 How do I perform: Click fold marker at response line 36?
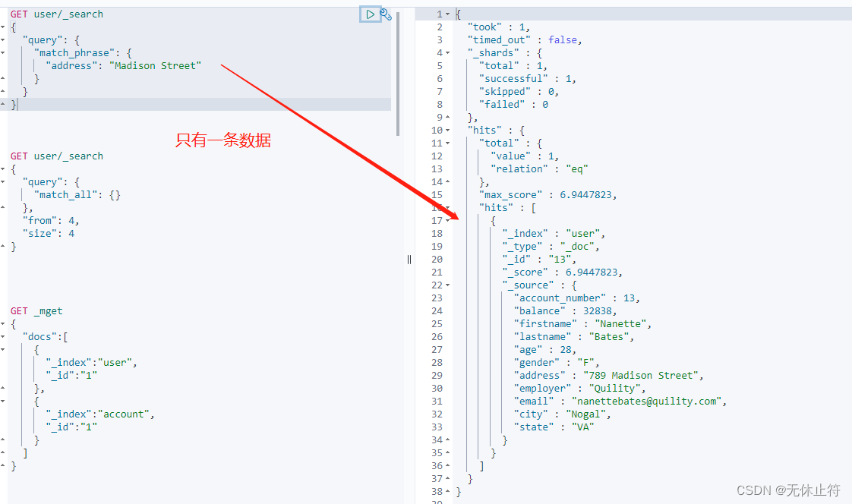(448, 466)
